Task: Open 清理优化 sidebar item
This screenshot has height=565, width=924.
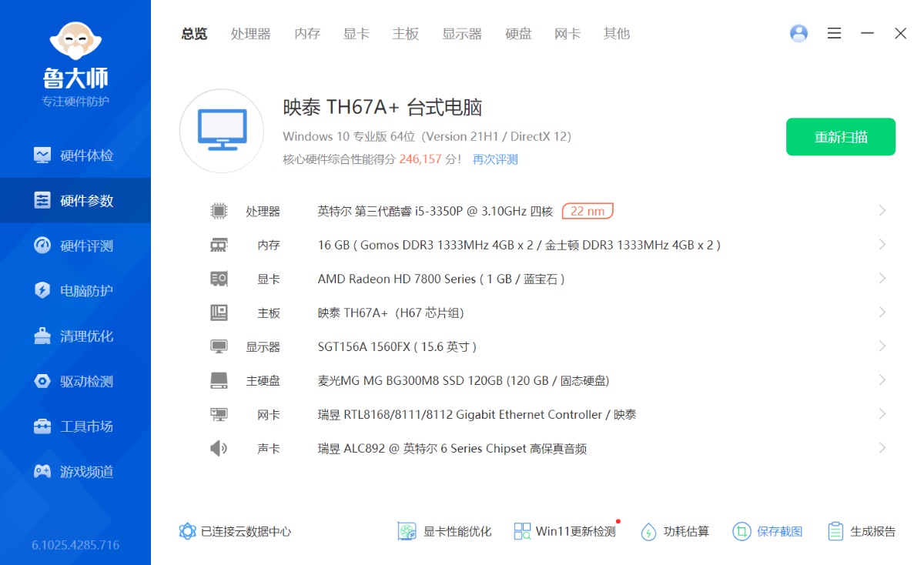Action: pos(75,336)
